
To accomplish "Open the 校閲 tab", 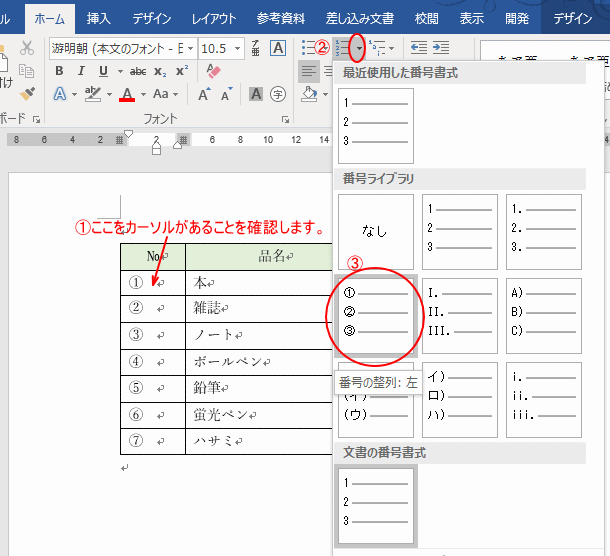I will (426, 19).
